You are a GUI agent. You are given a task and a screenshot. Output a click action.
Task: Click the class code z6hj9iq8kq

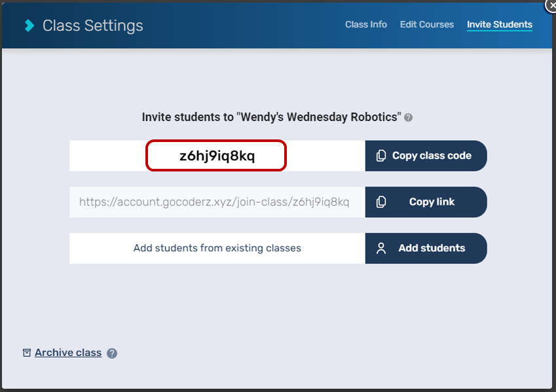click(216, 156)
